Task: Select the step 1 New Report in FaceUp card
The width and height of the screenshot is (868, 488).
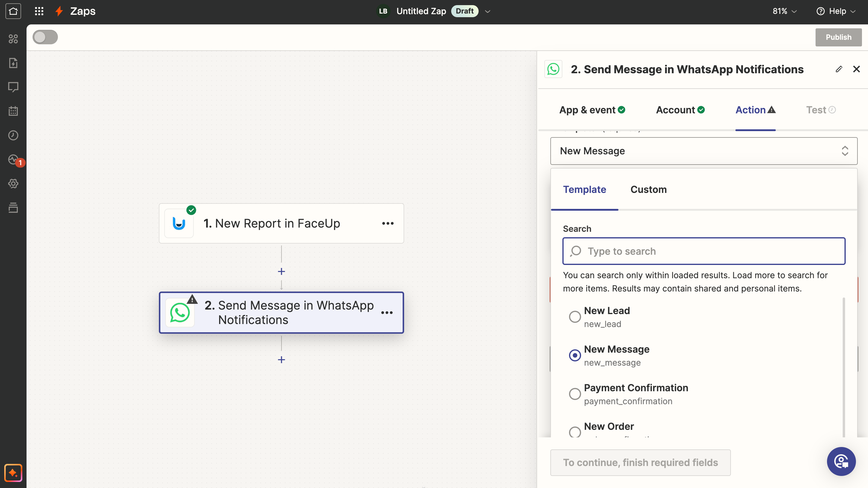Action: (281, 223)
